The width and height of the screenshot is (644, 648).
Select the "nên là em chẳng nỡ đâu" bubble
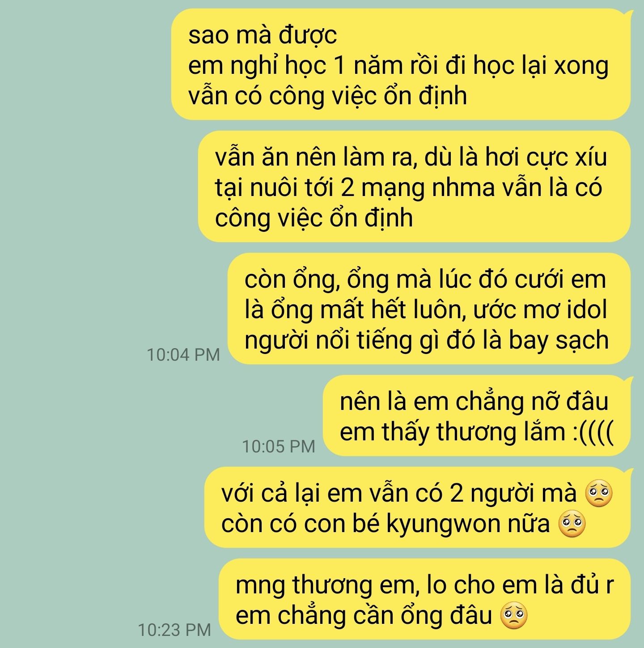click(x=477, y=416)
